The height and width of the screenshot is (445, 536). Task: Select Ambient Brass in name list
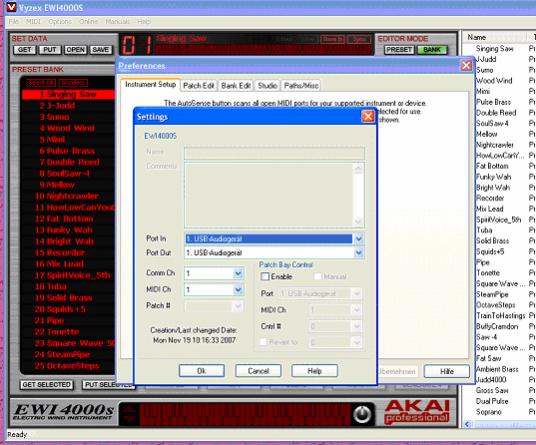[497, 369]
